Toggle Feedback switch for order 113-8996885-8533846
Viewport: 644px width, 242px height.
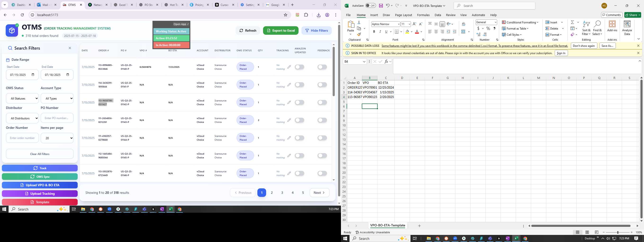tap(322, 67)
